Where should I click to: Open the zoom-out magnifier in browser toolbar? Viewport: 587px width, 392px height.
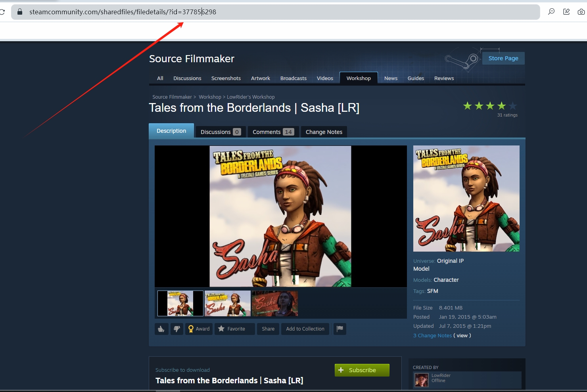[x=551, y=11]
